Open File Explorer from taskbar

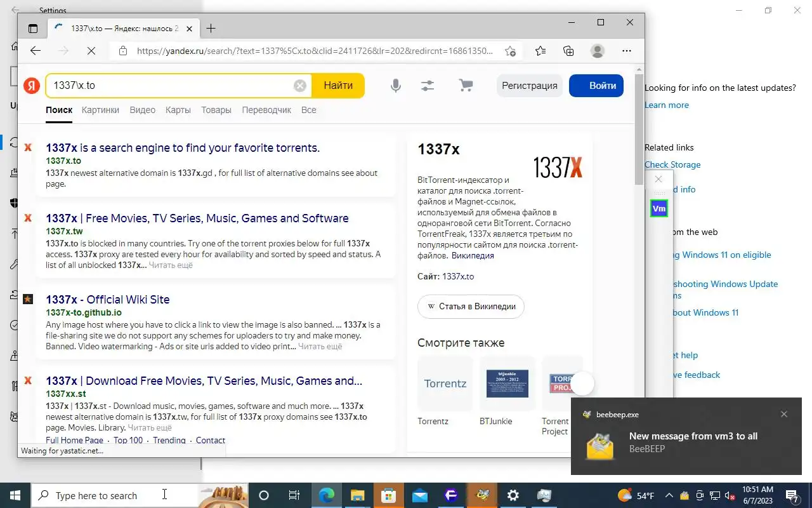click(357, 495)
